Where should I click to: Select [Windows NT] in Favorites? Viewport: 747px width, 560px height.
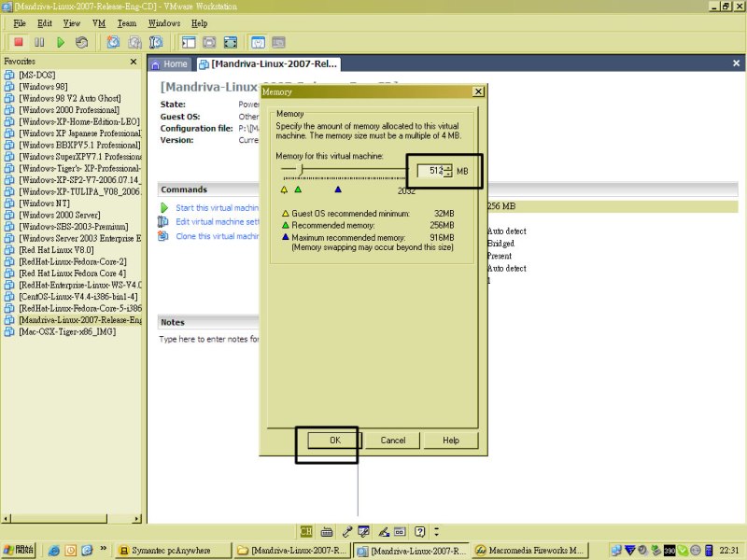(x=44, y=203)
